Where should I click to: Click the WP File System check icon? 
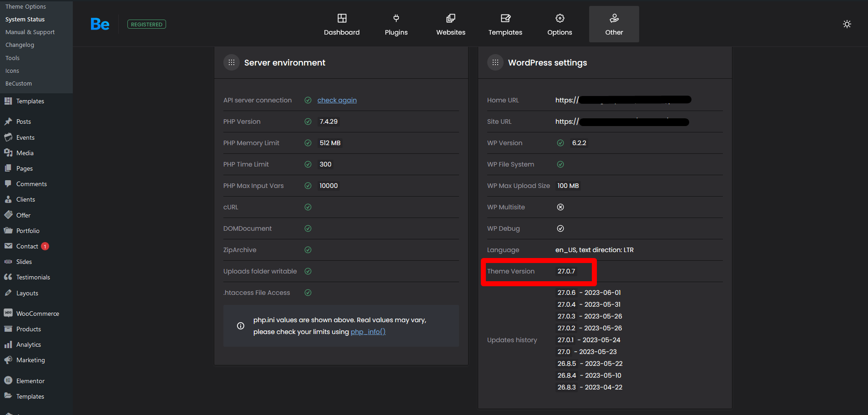pos(560,164)
